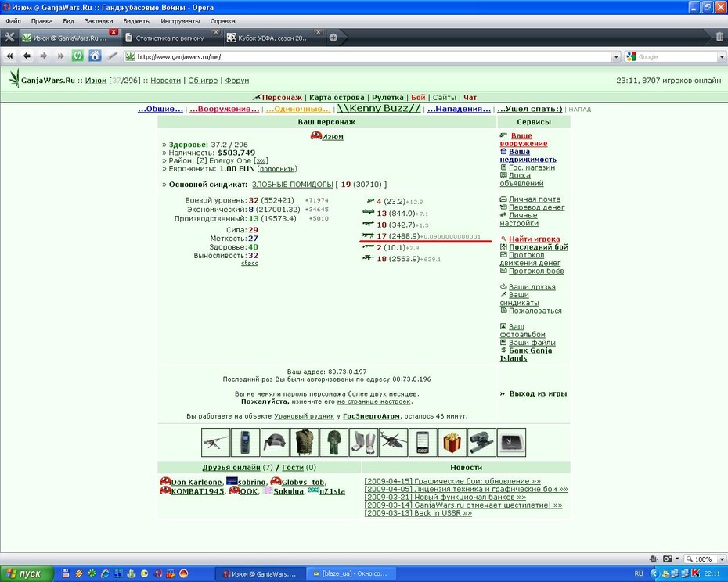The image size is (728, 582).
Task: Open the Карта острова link
Action: [337, 98]
